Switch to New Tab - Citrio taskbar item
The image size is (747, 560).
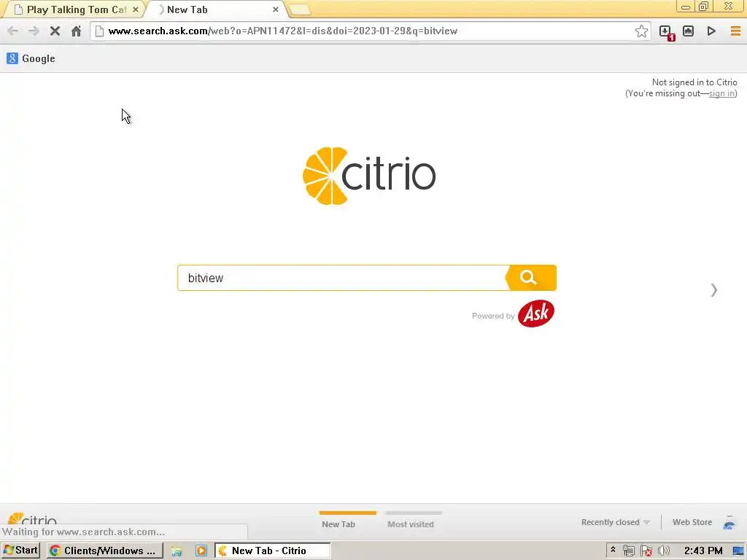273,551
